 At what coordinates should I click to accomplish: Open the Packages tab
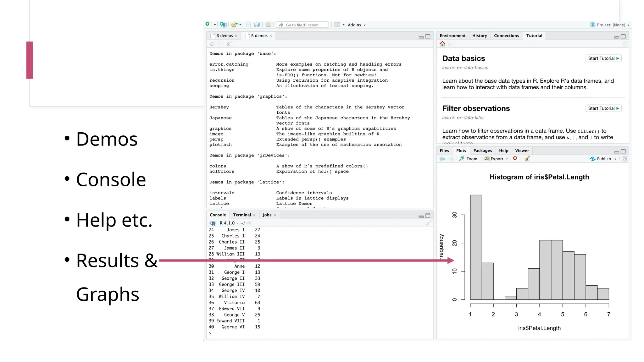pos(483,151)
